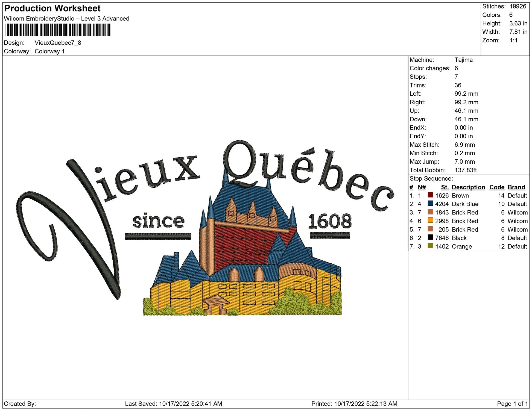
Task: Click the embroidered 1608 text
Action: pyautogui.click(x=330, y=221)
